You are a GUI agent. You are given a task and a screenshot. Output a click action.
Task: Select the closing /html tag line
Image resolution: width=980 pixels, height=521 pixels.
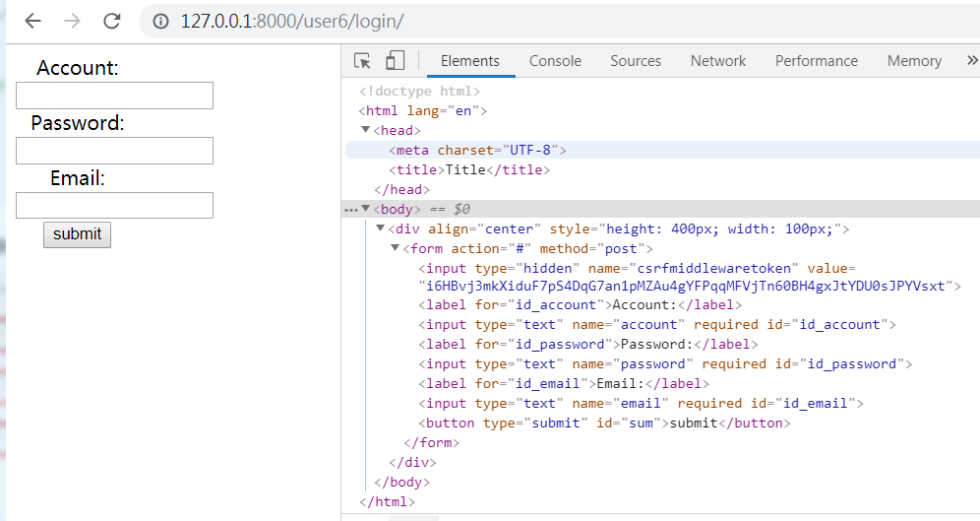tap(388, 501)
